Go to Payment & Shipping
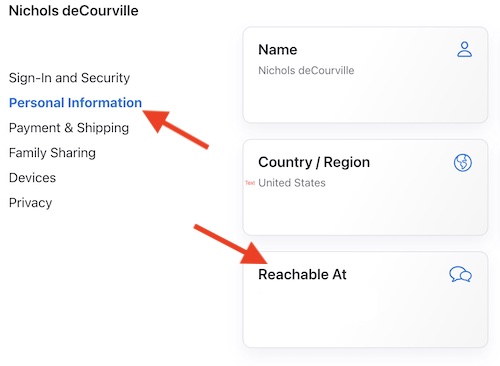Screen dimensions: 500x366 69,128
